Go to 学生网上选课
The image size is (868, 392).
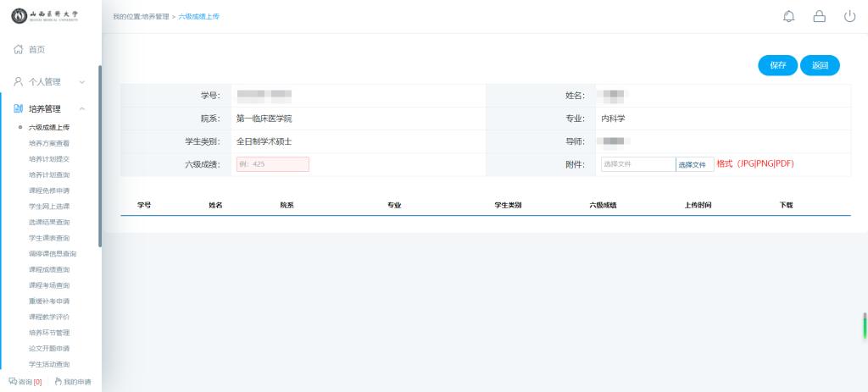coord(49,206)
